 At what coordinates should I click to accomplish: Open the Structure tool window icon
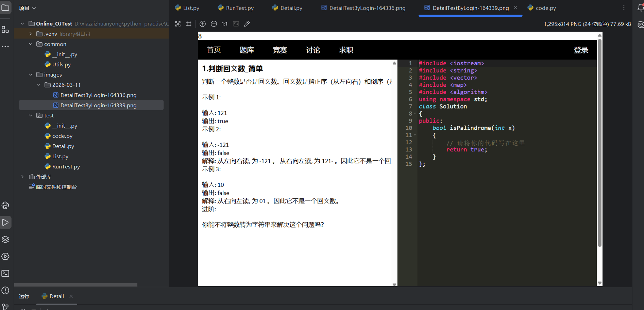5,30
